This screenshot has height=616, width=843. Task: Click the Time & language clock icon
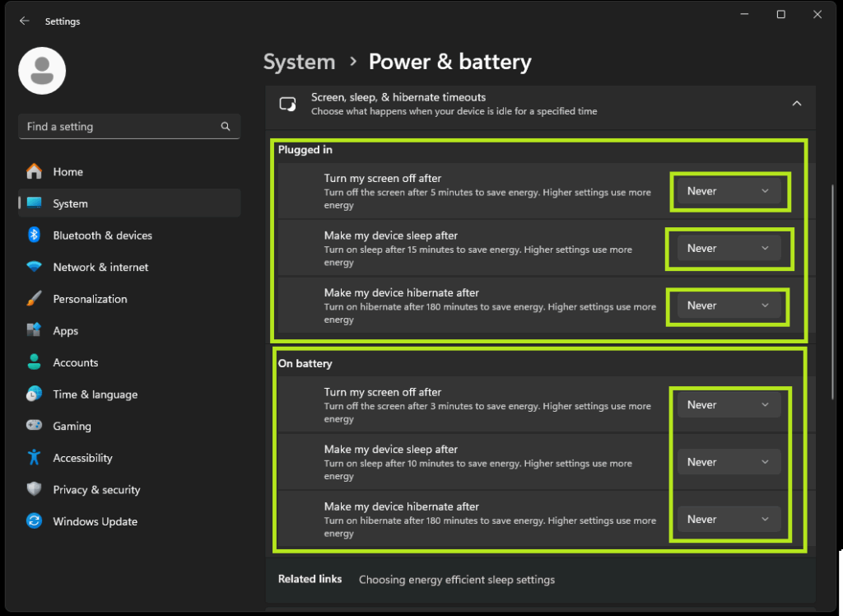click(x=34, y=394)
